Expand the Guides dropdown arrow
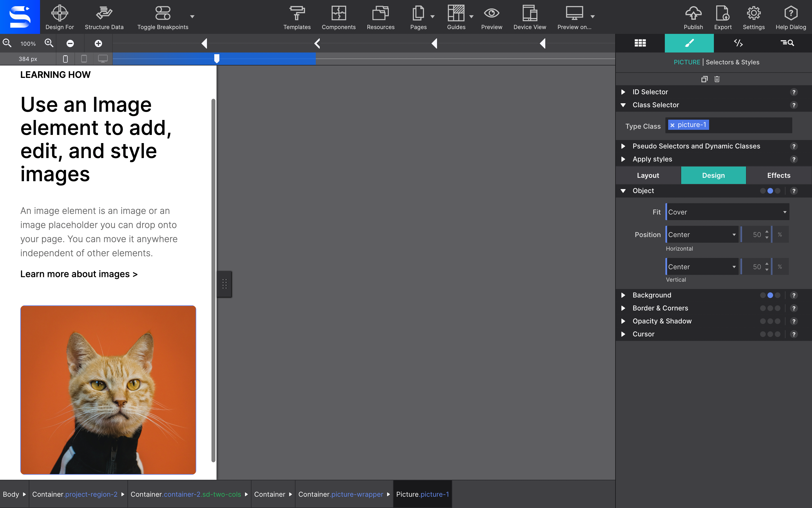 pos(471,16)
